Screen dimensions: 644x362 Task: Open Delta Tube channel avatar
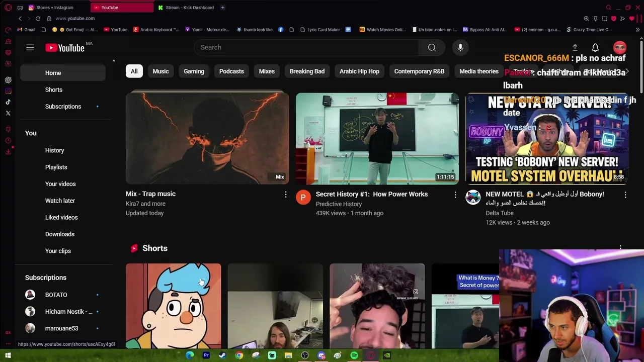point(473,198)
